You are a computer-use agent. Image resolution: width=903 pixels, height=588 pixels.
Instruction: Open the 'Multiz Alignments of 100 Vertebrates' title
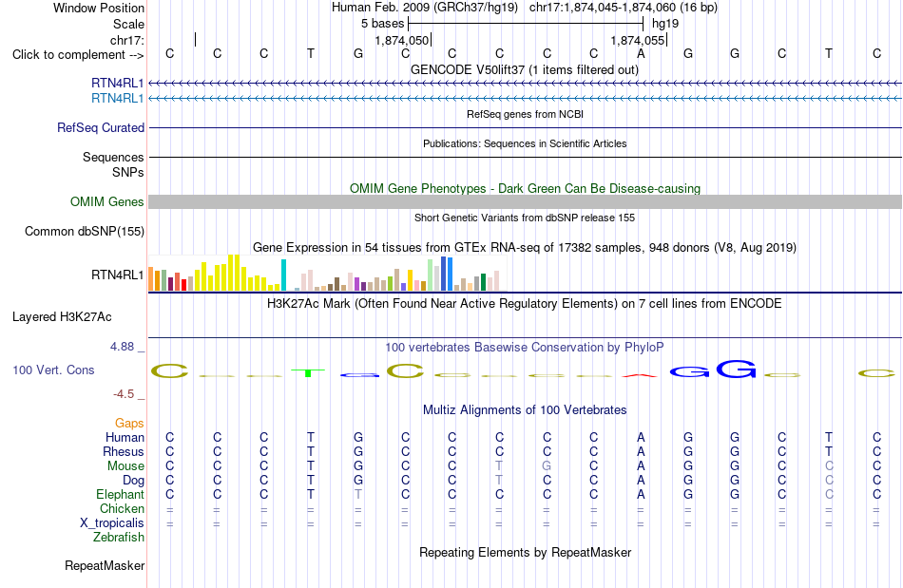(525, 409)
